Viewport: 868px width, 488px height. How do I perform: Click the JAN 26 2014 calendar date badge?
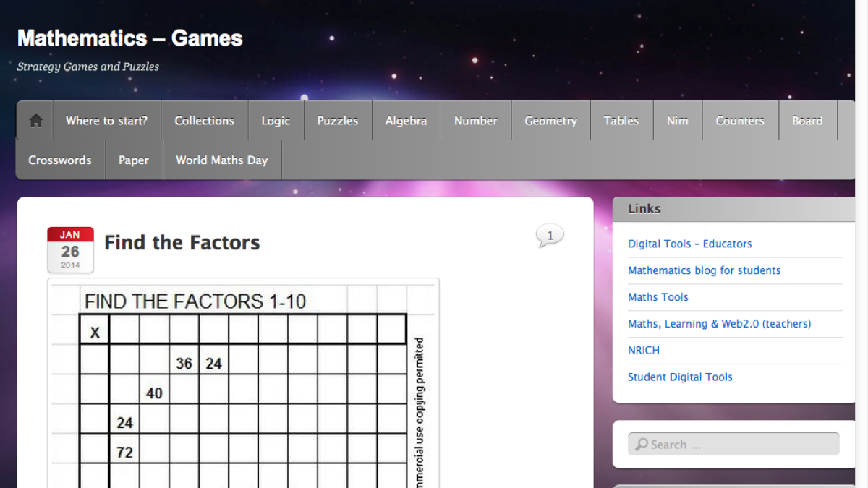coord(69,250)
